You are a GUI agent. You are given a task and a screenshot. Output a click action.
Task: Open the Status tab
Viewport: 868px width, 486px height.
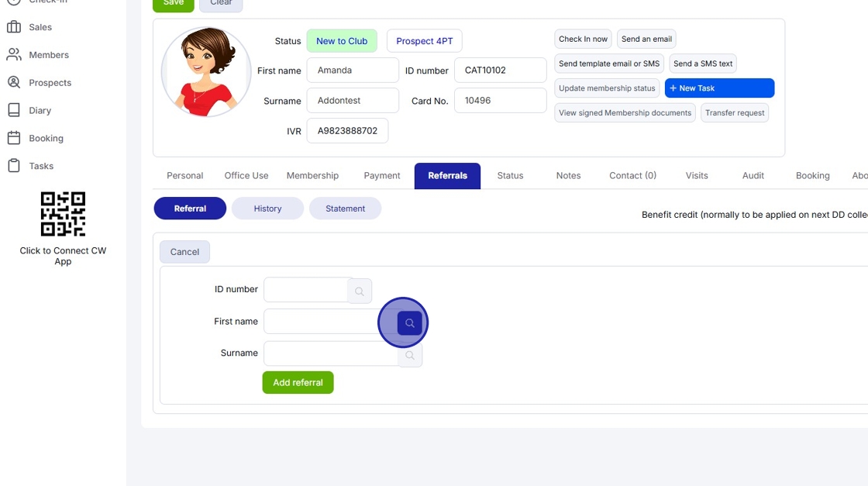510,175
